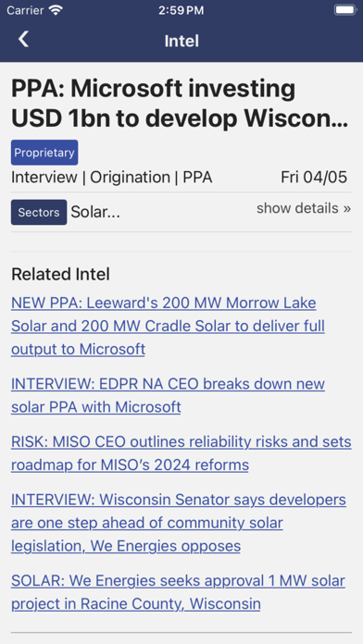Tap the Proprietary tag badge
Screen dimensions: 363x644
pyautogui.click(x=44, y=153)
